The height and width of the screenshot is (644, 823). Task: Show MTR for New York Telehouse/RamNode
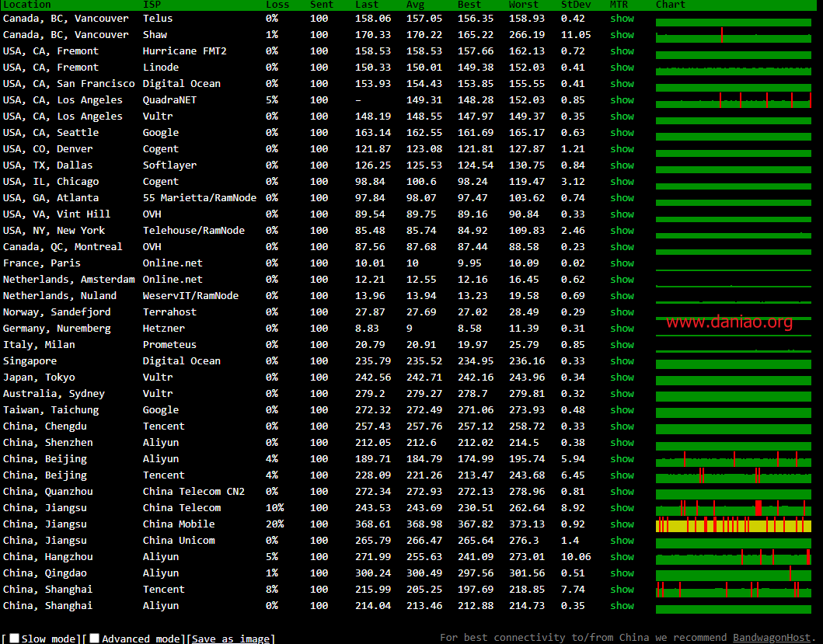pos(622,230)
